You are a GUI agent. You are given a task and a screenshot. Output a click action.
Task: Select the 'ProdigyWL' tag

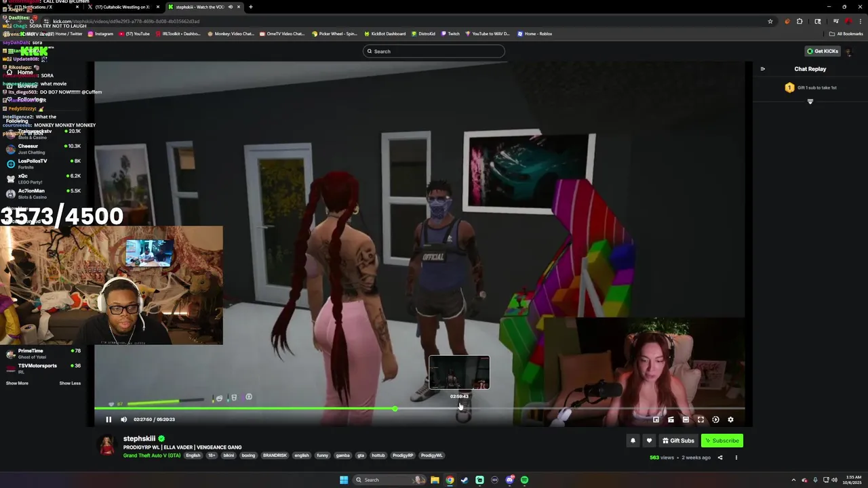point(431,455)
